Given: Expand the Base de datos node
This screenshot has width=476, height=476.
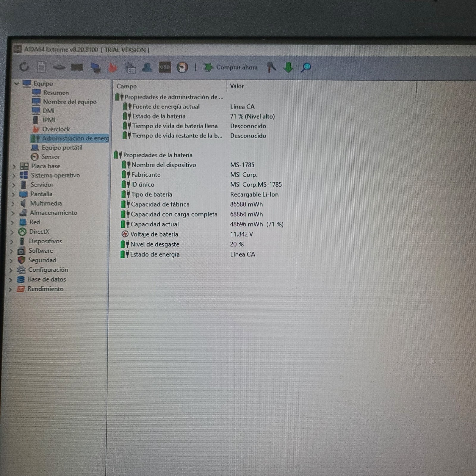Looking at the screenshot, I should (10, 280).
